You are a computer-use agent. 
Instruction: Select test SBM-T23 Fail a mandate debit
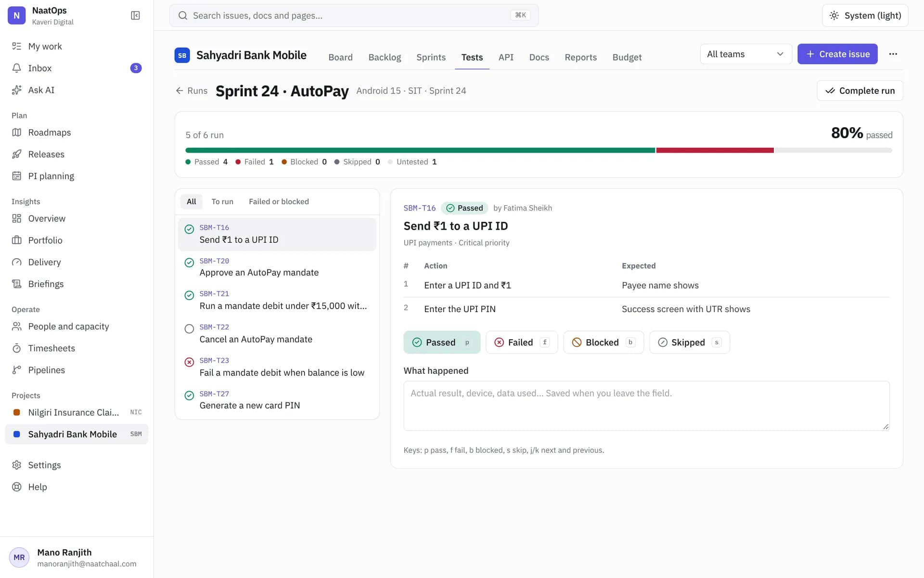click(x=277, y=367)
